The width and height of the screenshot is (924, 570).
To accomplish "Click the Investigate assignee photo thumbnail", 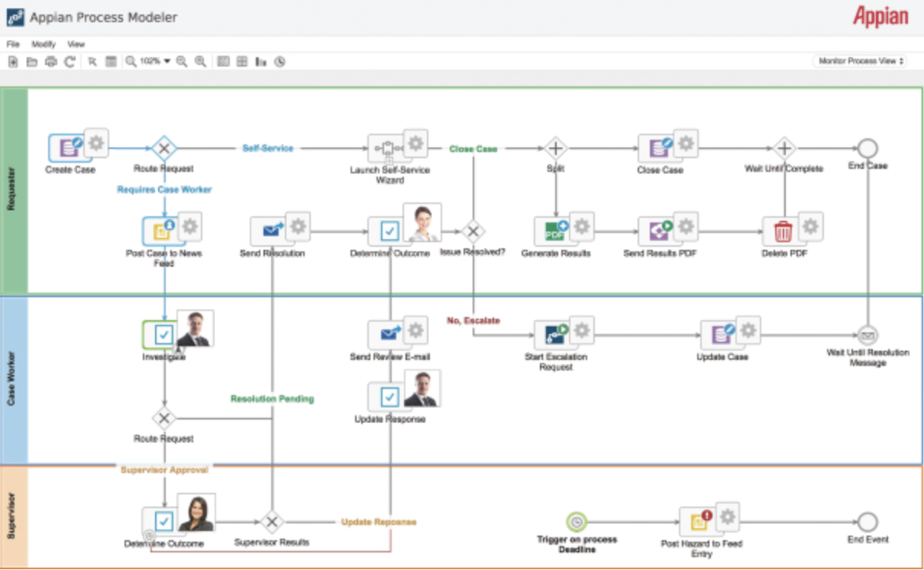I will 195,329.
